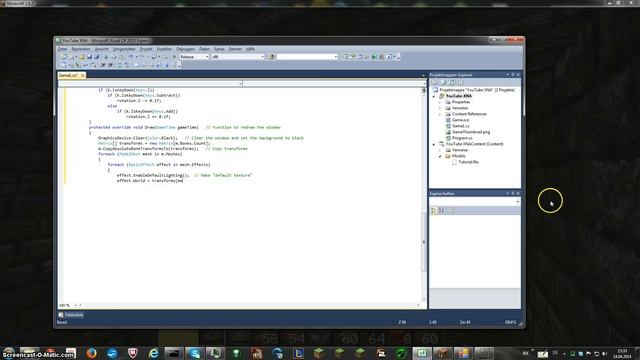Open the Bearbeiten menu

tap(81, 49)
